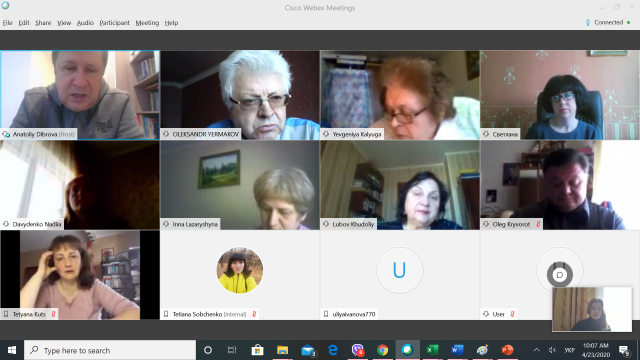The height and width of the screenshot is (360, 640).
Task: Click the system volume icon
Action: tap(553, 350)
